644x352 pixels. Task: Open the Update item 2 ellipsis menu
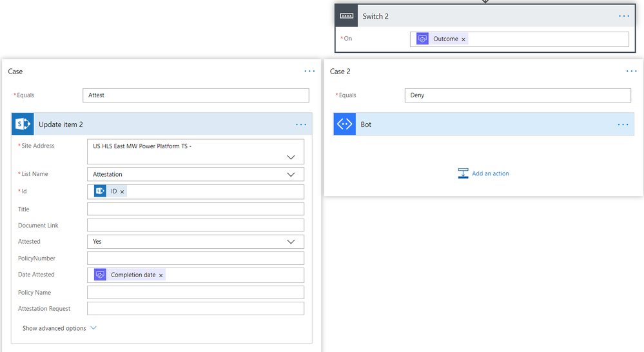(x=301, y=124)
